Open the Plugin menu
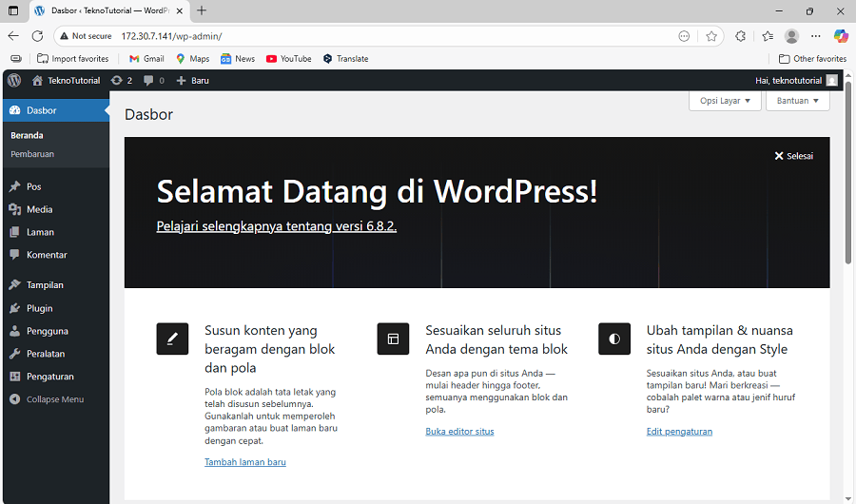The width and height of the screenshot is (856, 504). pyautogui.click(x=56, y=308)
